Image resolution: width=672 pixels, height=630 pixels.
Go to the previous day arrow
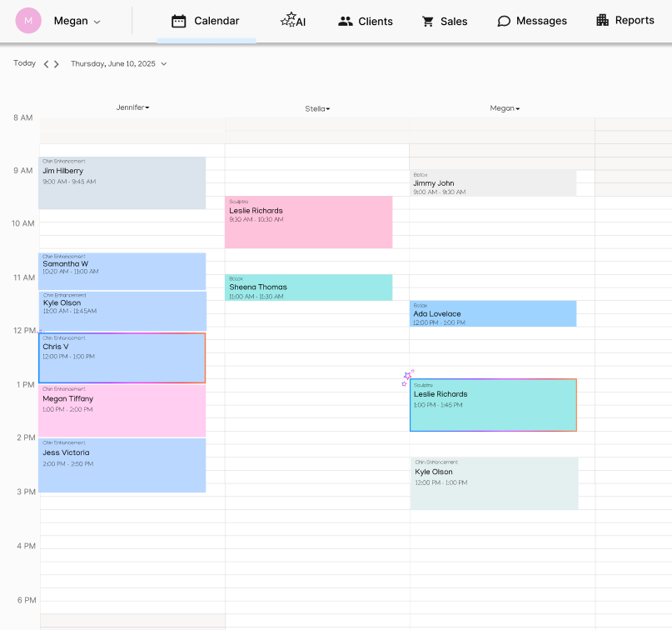[x=47, y=64]
